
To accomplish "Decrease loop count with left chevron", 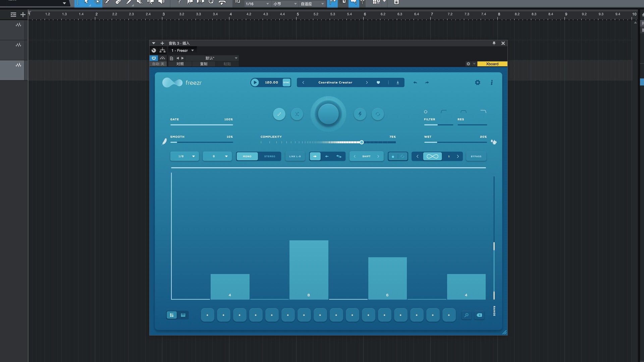I will pyautogui.click(x=417, y=156).
